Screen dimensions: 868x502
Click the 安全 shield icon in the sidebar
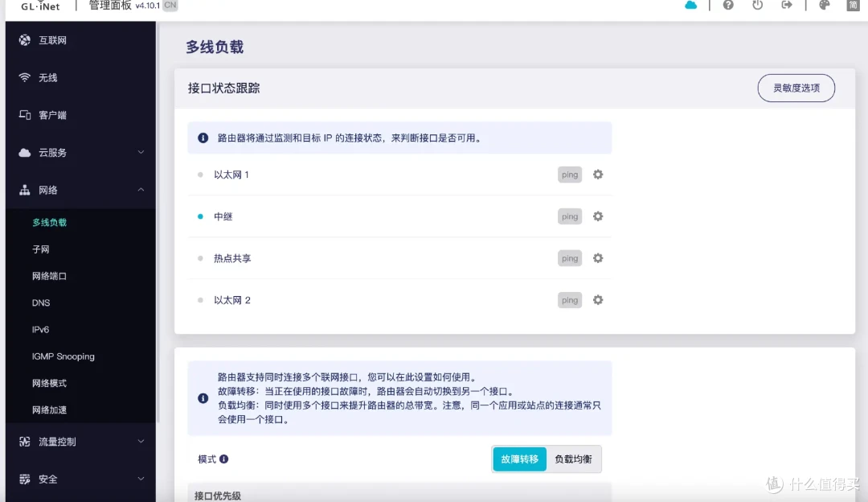click(24, 479)
